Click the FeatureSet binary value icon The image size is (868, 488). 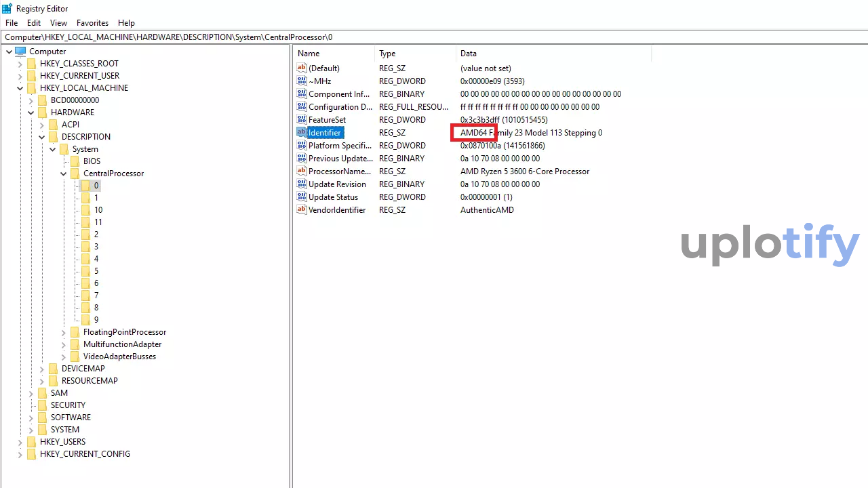tap(302, 119)
